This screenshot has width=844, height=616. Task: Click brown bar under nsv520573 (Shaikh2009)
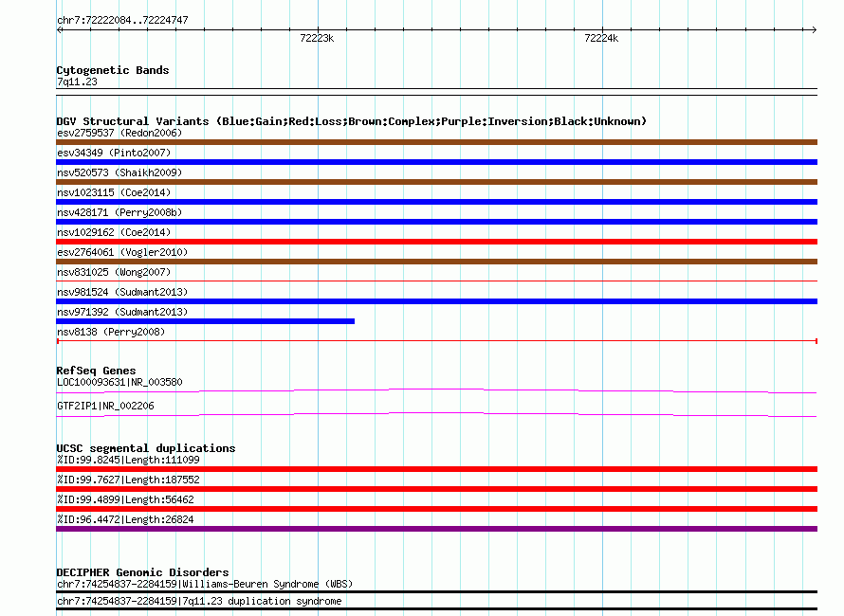436,182
